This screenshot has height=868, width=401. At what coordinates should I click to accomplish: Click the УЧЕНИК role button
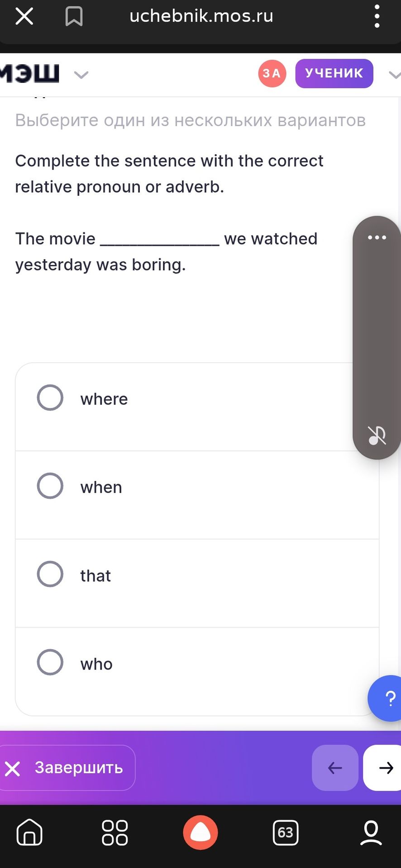point(334,73)
